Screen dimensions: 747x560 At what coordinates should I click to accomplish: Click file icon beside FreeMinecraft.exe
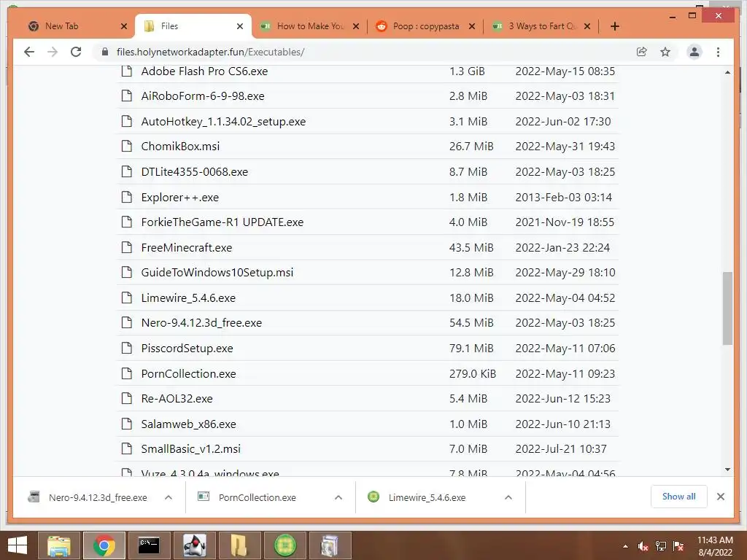pos(127,247)
